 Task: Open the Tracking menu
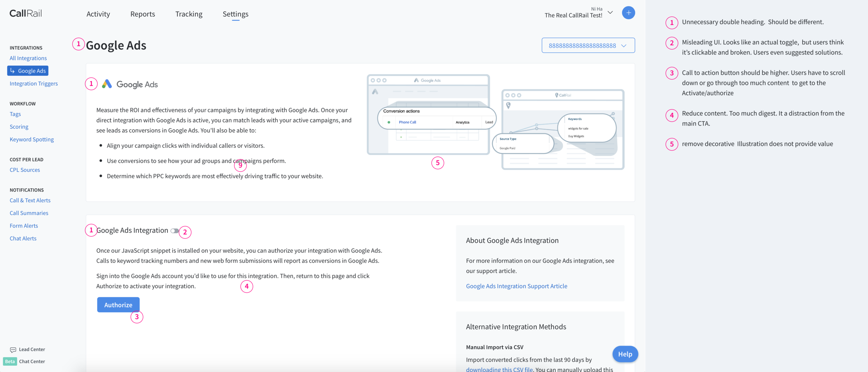click(x=189, y=14)
